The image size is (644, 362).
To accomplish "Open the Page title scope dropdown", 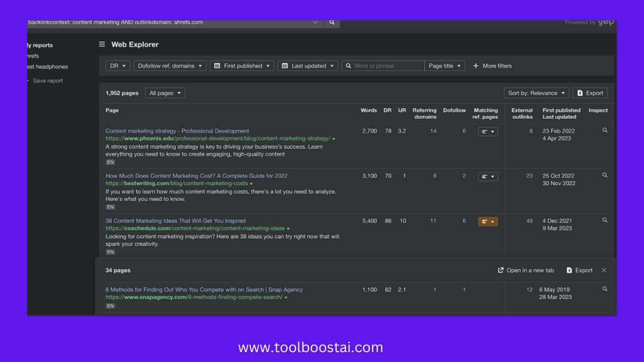I will tap(445, 66).
